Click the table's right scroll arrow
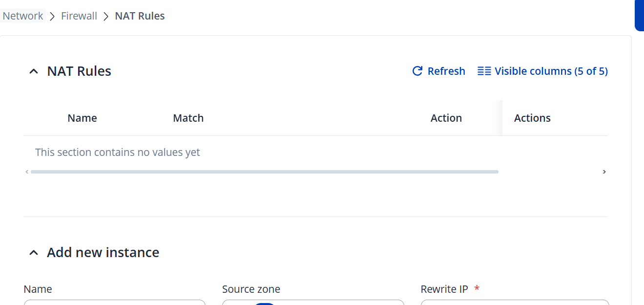 604,172
